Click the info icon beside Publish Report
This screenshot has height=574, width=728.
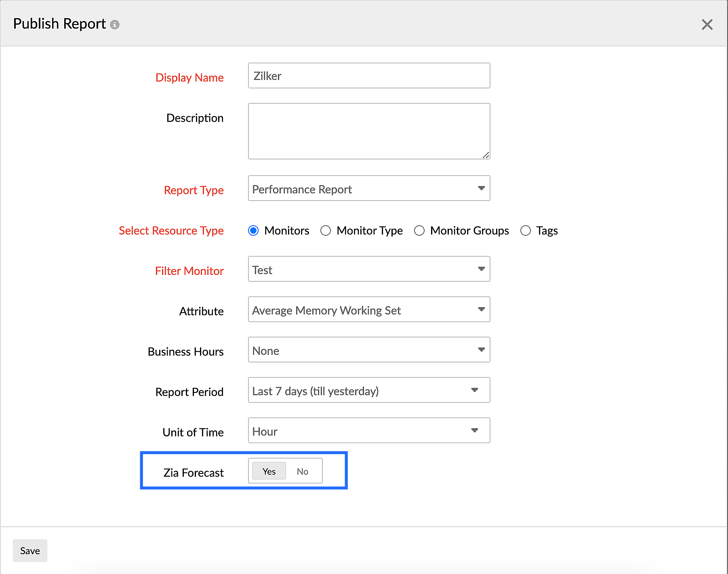coord(115,25)
